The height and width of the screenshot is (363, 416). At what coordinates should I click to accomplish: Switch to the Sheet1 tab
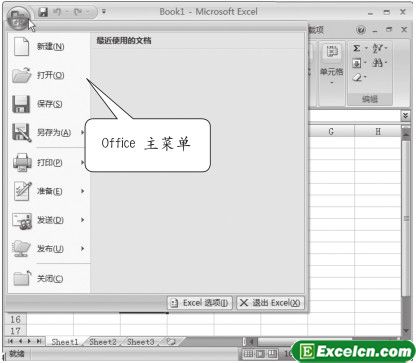[65, 342]
